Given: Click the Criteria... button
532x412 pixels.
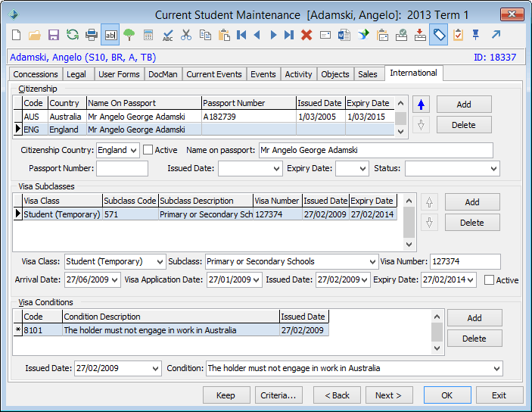Looking at the screenshot, I should pos(278,395).
